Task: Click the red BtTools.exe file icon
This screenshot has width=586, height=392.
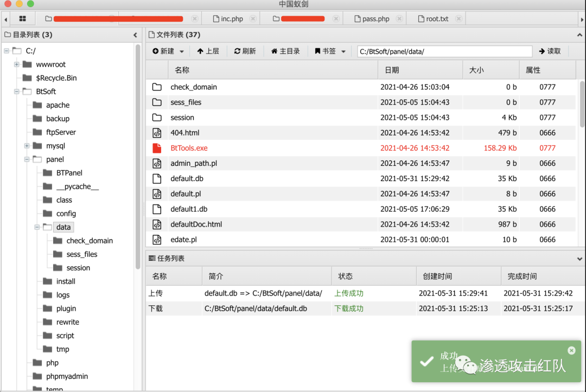Action: [x=157, y=148]
